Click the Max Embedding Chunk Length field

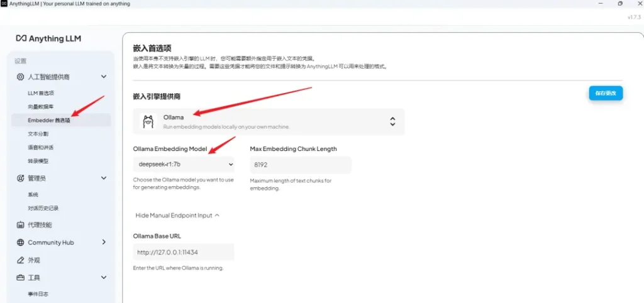300,165
